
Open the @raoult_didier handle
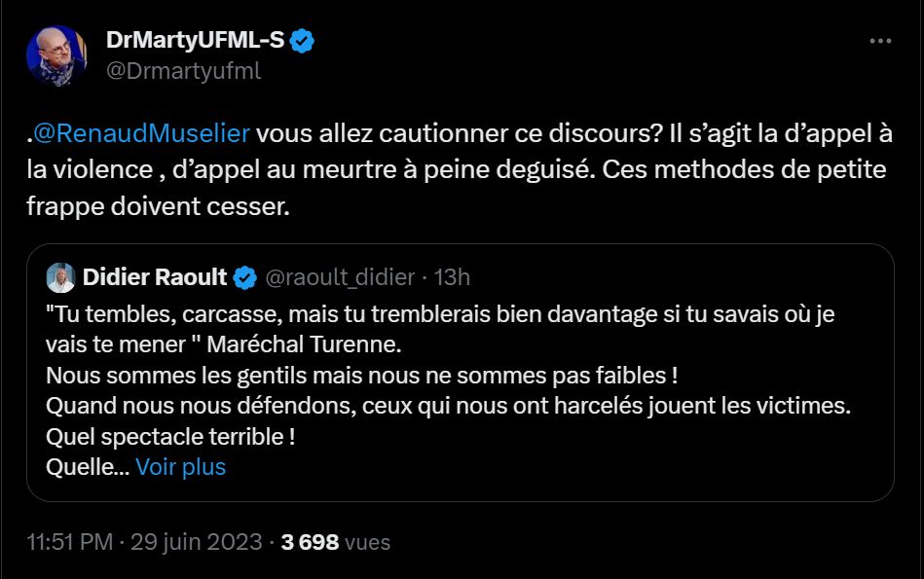(x=341, y=277)
